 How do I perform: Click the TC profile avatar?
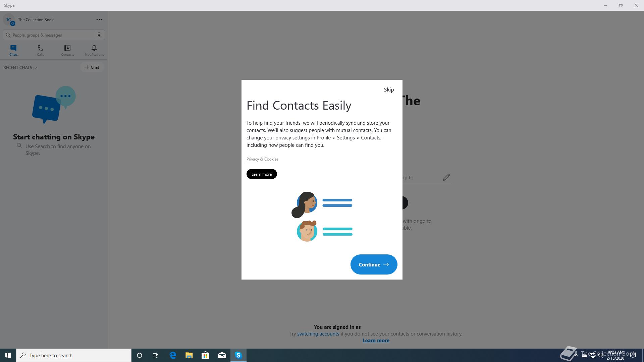click(x=9, y=20)
